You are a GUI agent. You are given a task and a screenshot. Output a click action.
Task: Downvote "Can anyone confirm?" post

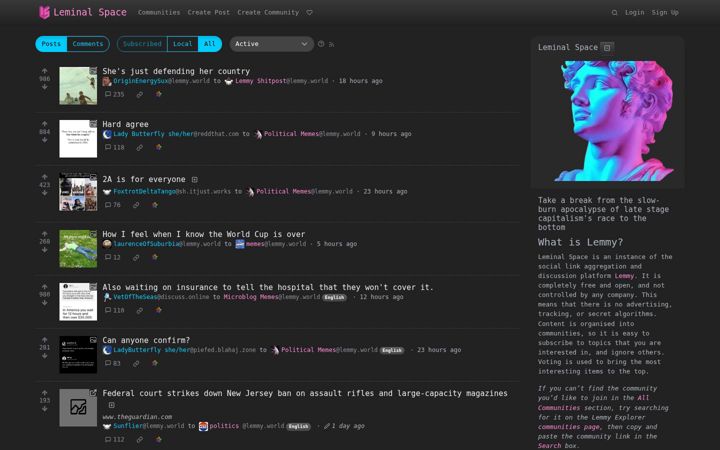(x=45, y=355)
